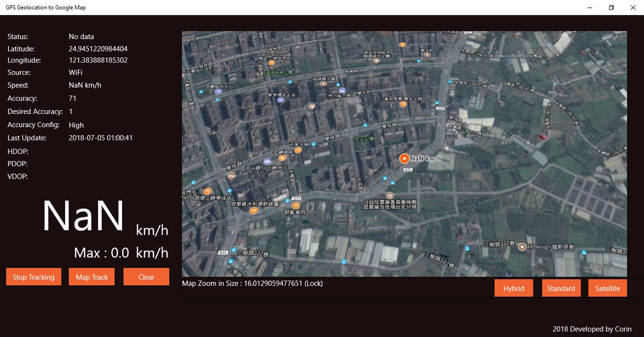Enable Hybrid map view
The width and height of the screenshot is (644, 337).
point(514,288)
